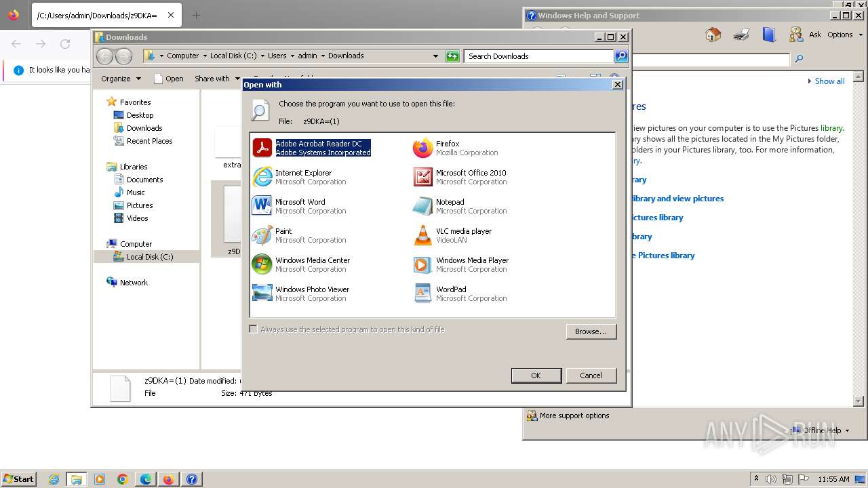
Task: Click Firefox reload button
Action: (x=65, y=44)
